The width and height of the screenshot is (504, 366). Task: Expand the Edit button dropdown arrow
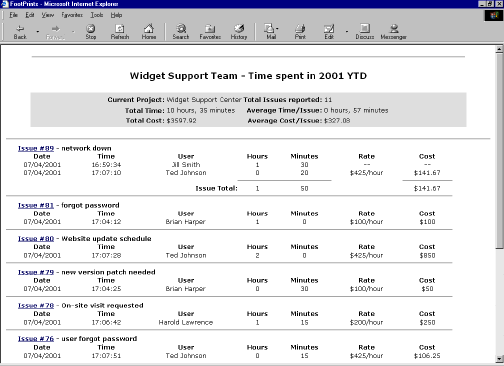pyautogui.click(x=347, y=32)
